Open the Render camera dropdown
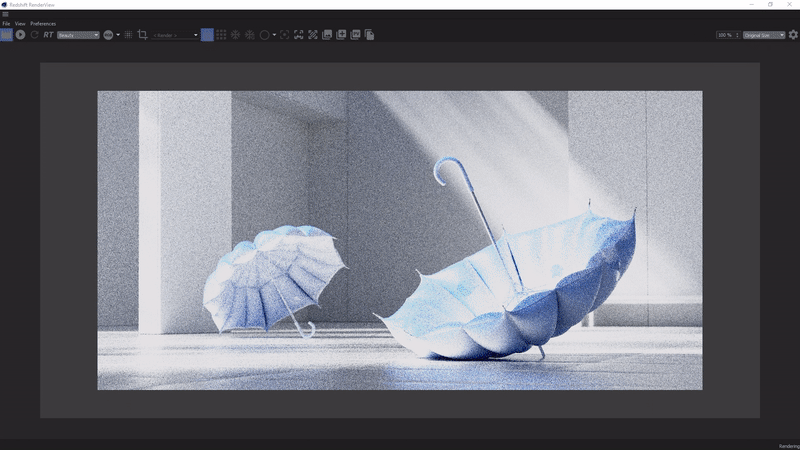The height and width of the screenshot is (450, 800). point(175,35)
